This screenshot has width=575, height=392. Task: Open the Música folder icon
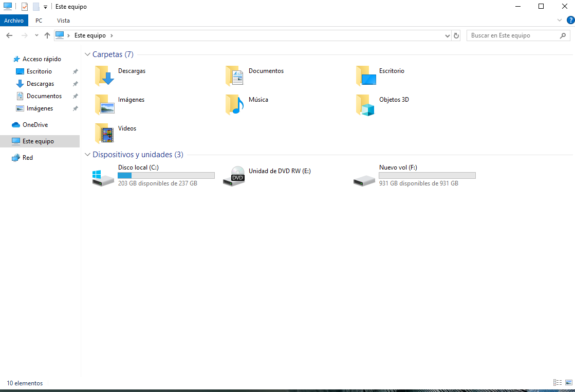pyautogui.click(x=235, y=104)
